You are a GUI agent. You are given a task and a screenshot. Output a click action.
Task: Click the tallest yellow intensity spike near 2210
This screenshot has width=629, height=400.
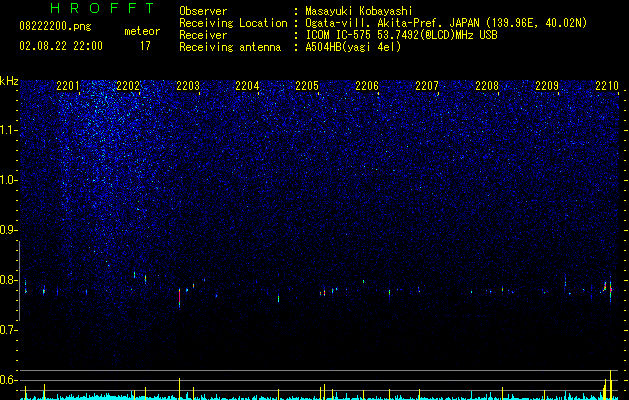tap(610, 385)
